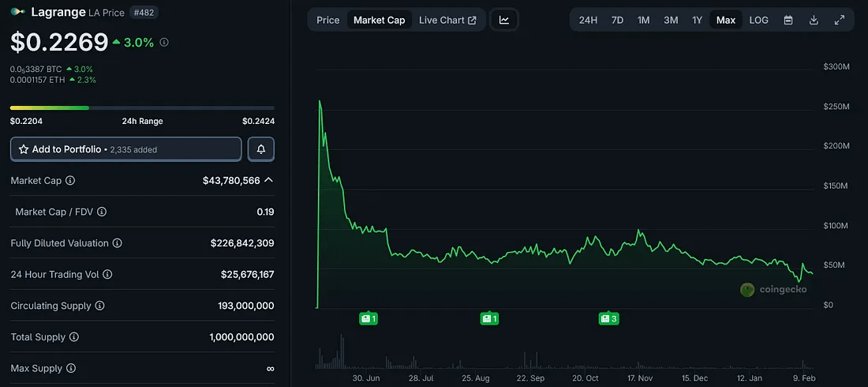Open Market Cap / FDV info icon
Viewport: 868px width, 387px height.
click(102, 212)
